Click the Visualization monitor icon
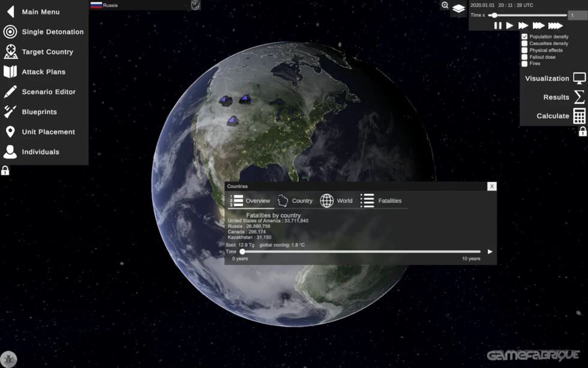This screenshot has width=588, height=368. coord(580,78)
